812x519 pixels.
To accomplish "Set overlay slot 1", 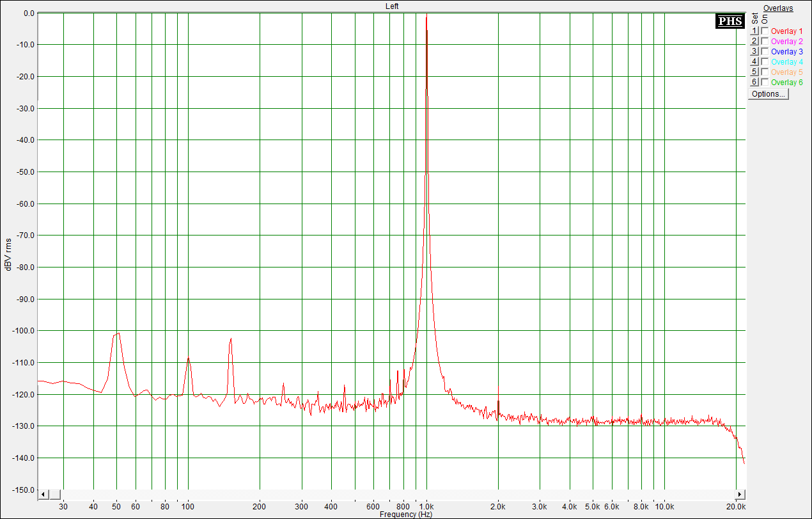I will pos(754,31).
